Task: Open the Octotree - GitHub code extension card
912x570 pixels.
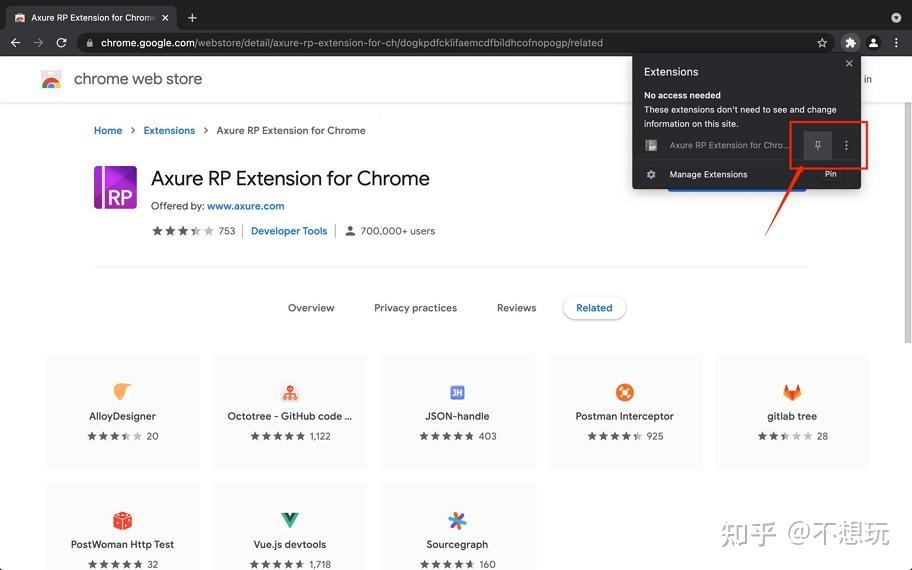Action: (290, 412)
